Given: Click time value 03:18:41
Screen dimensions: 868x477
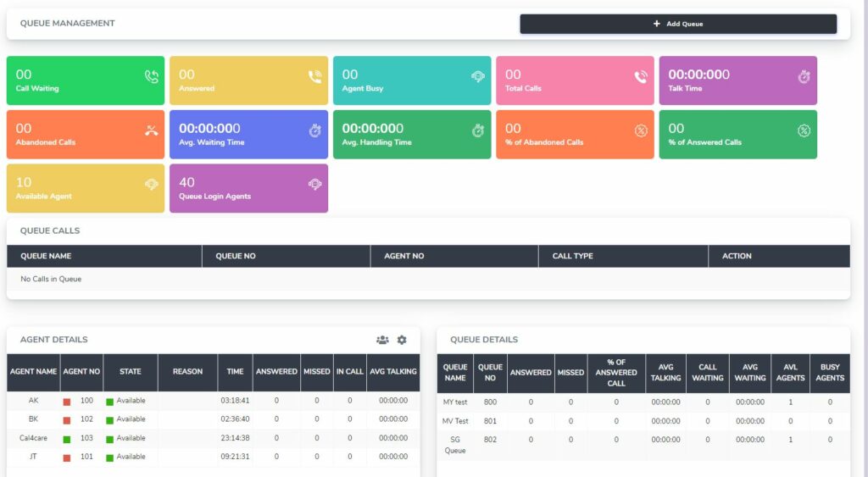Looking at the screenshot, I should [x=235, y=400].
